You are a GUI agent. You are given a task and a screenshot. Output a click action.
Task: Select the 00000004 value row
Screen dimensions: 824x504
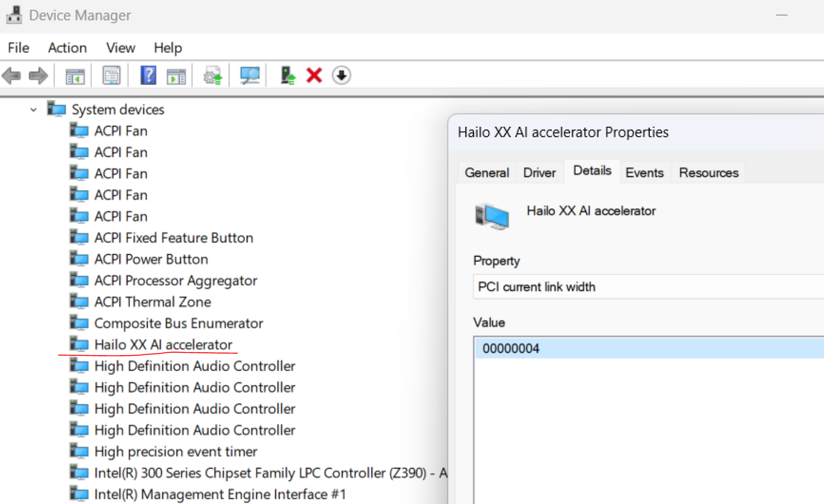click(650, 348)
